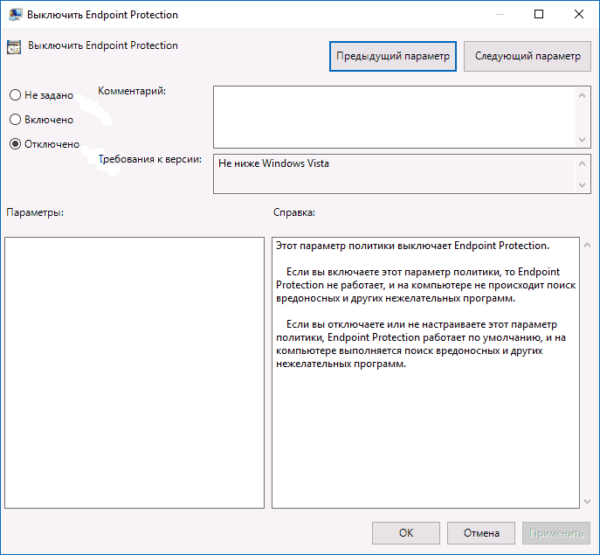Screen dimensions: 600x555
Task: Go to 'Следующий параметр'
Action: pyautogui.click(x=527, y=56)
